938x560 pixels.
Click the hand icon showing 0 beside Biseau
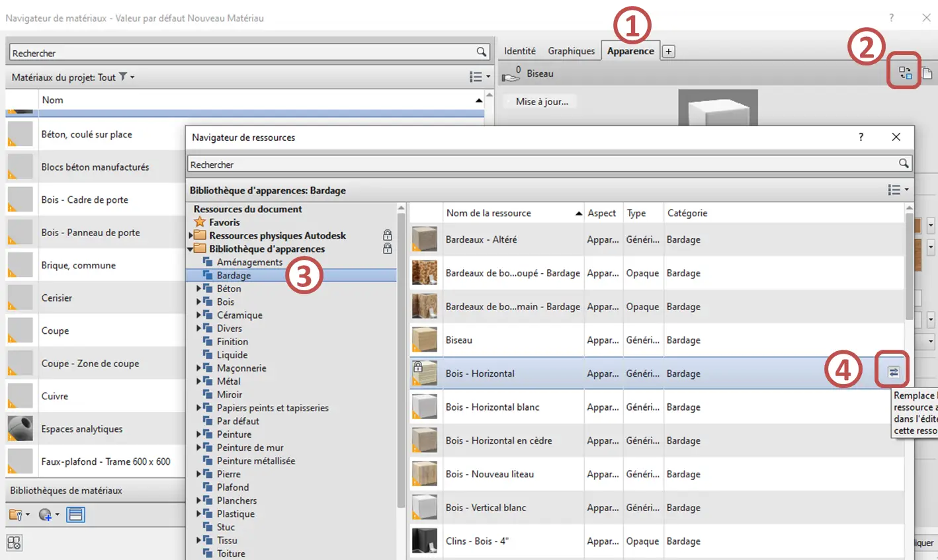tap(512, 73)
